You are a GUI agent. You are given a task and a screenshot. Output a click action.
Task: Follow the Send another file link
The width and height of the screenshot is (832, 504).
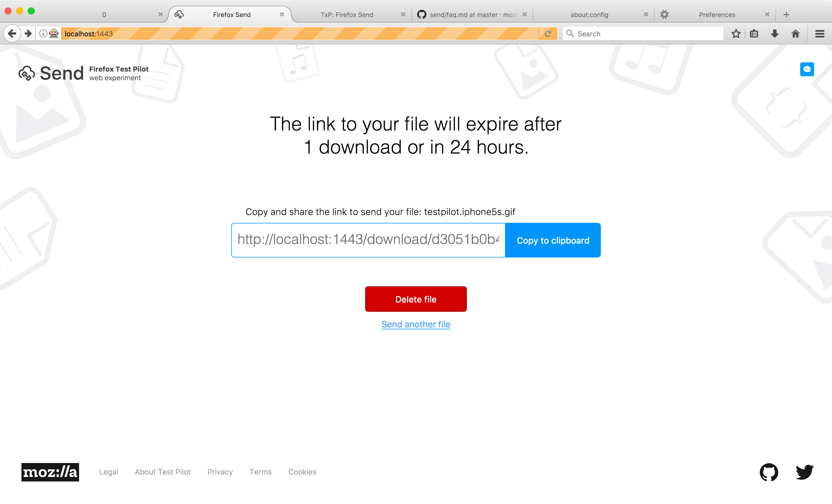point(416,324)
